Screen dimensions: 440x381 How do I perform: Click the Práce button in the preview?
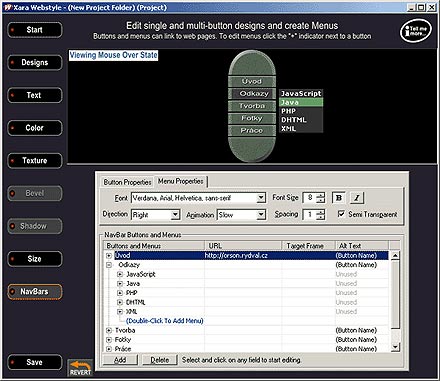pos(252,131)
